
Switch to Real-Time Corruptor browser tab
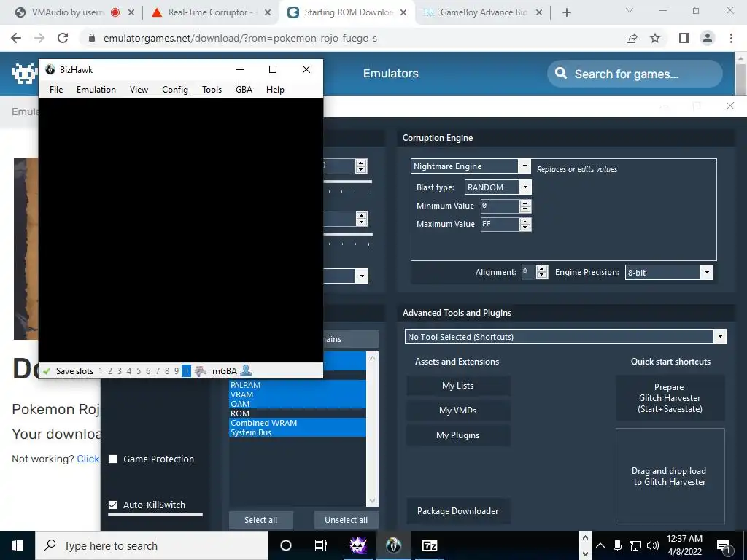click(209, 12)
